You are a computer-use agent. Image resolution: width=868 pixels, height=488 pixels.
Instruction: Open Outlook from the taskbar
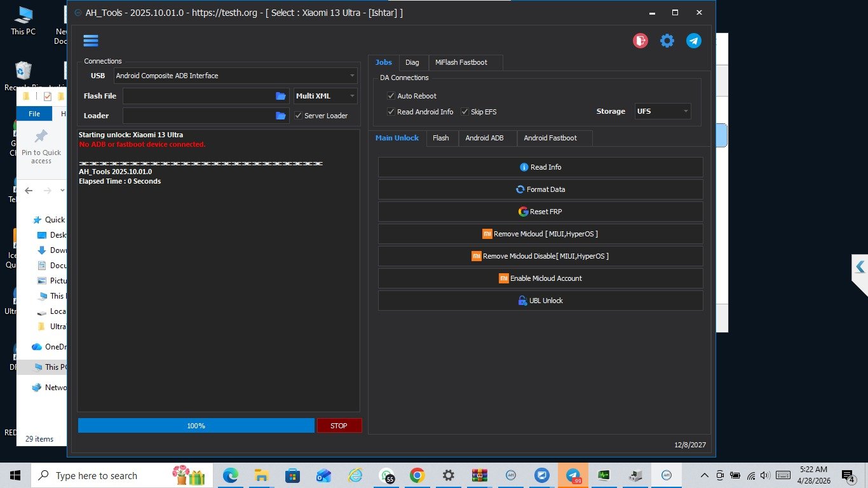323,475
